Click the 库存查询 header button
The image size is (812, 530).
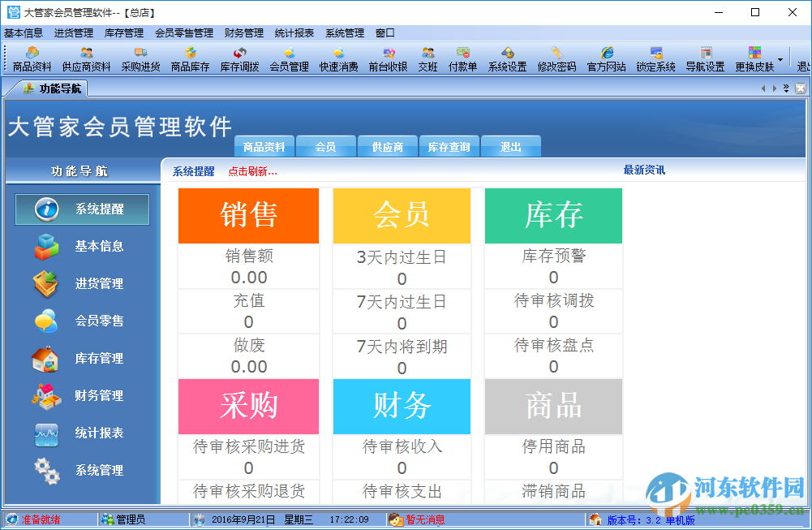pos(449,146)
